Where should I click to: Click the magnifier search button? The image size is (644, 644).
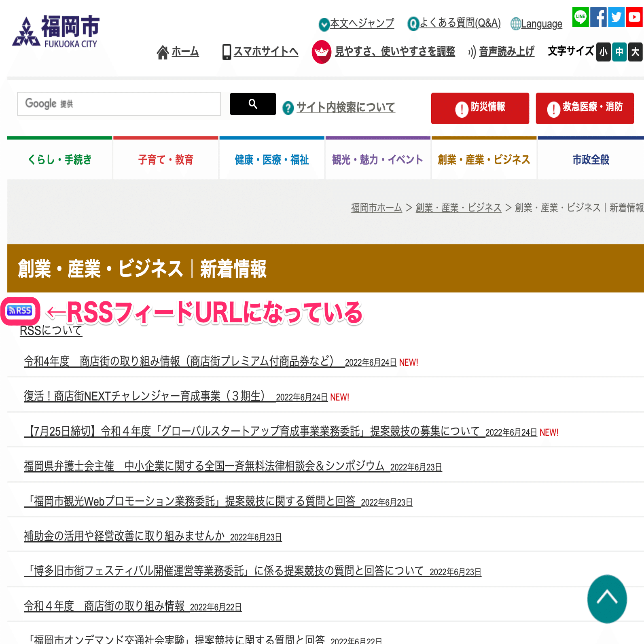(x=253, y=104)
